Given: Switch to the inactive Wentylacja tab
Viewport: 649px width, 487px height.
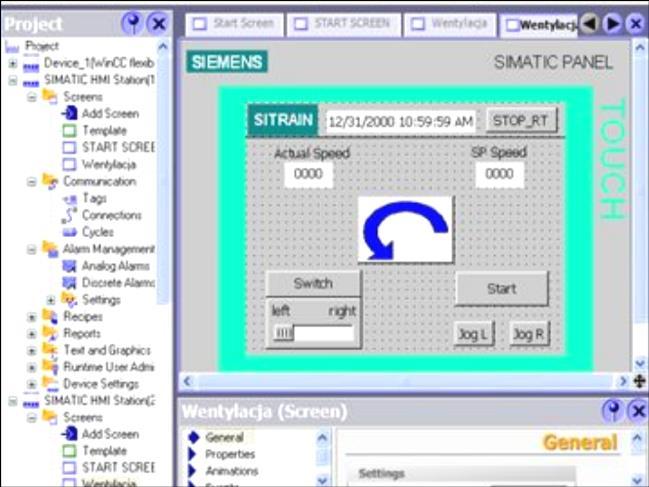Looking at the screenshot, I should (x=450, y=24).
